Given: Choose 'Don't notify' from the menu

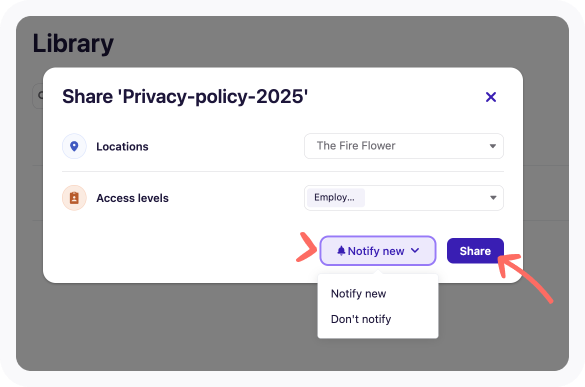Looking at the screenshot, I should [361, 319].
